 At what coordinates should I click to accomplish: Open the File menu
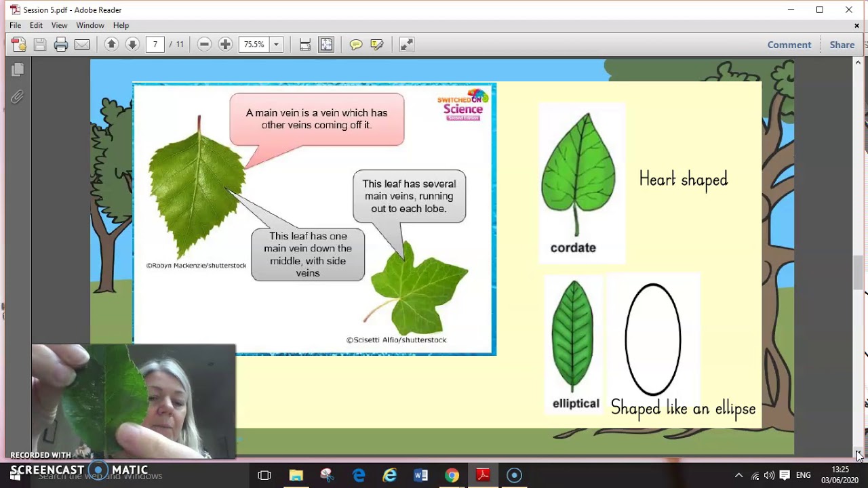[x=15, y=25]
